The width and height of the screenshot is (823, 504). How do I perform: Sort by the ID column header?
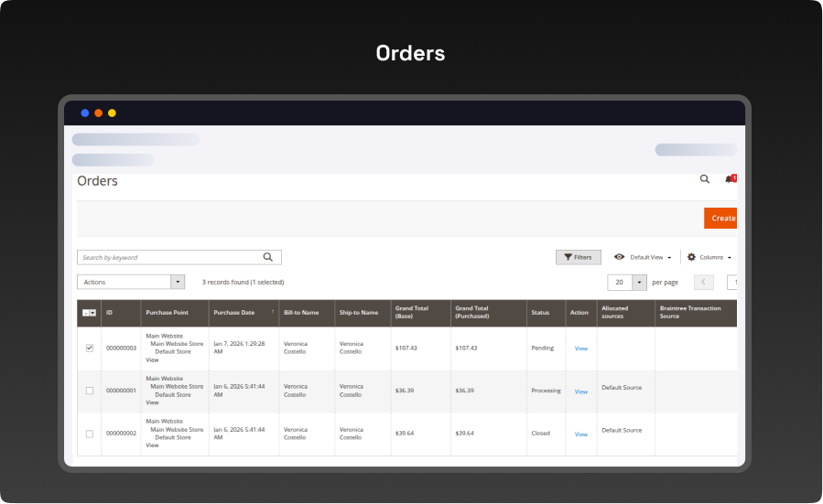(x=109, y=313)
